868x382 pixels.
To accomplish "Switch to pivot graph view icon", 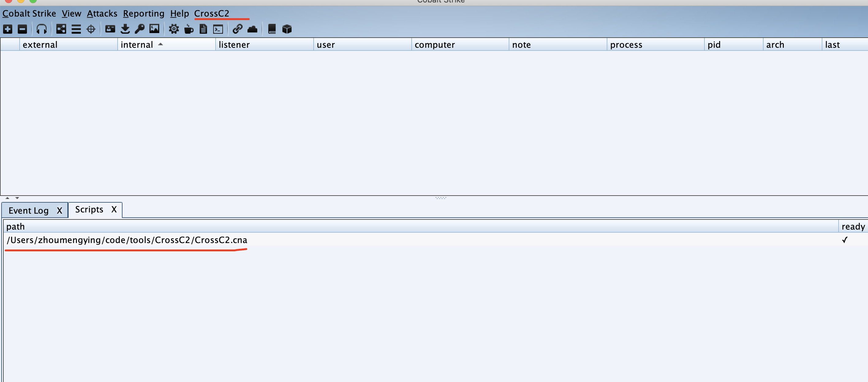I will tap(61, 29).
